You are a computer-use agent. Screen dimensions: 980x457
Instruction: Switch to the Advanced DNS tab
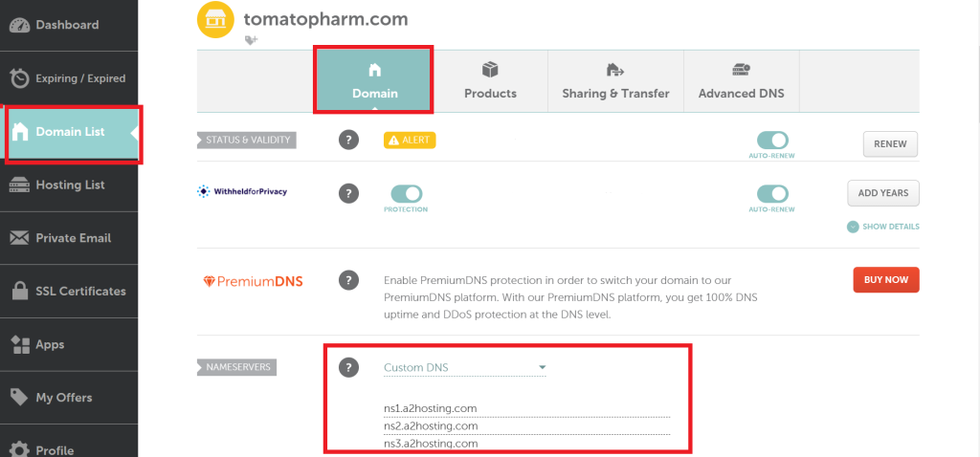pos(741,81)
